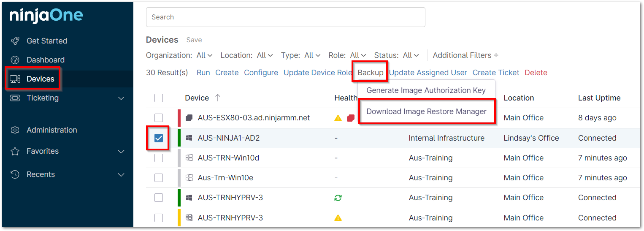Click the Windows icon beside Aus-Trn-Win10e
Screen dimensions: 644x231
[189, 178]
